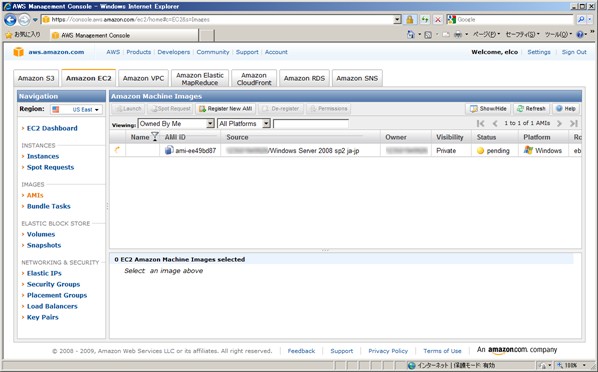Switch to the Amazon Elastic MapReduce tab

point(200,79)
